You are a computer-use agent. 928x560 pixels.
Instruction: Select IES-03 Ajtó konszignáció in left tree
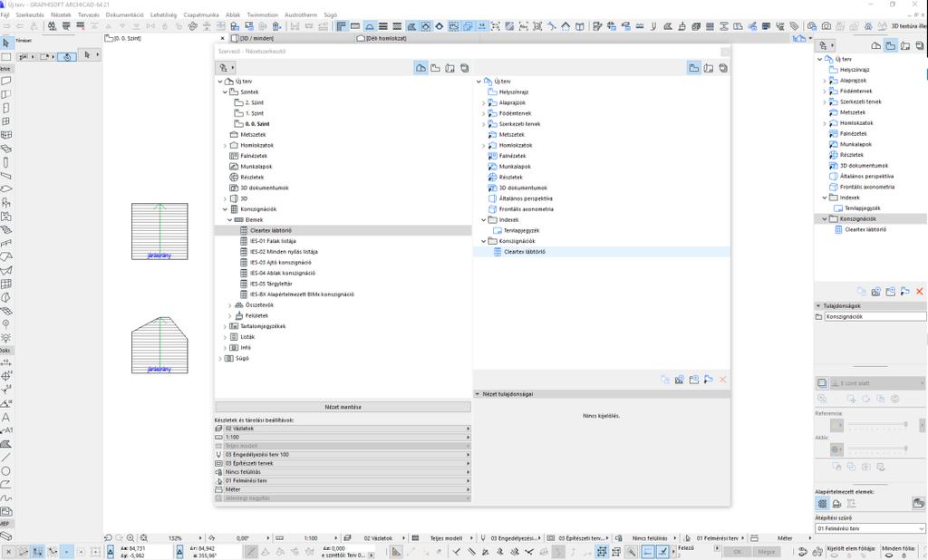point(281,262)
